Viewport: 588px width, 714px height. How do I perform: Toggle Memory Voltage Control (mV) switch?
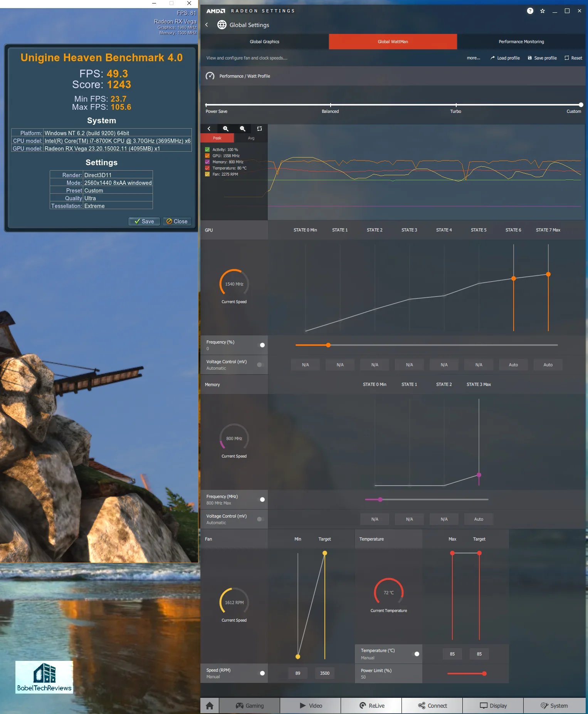coord(261,519)
